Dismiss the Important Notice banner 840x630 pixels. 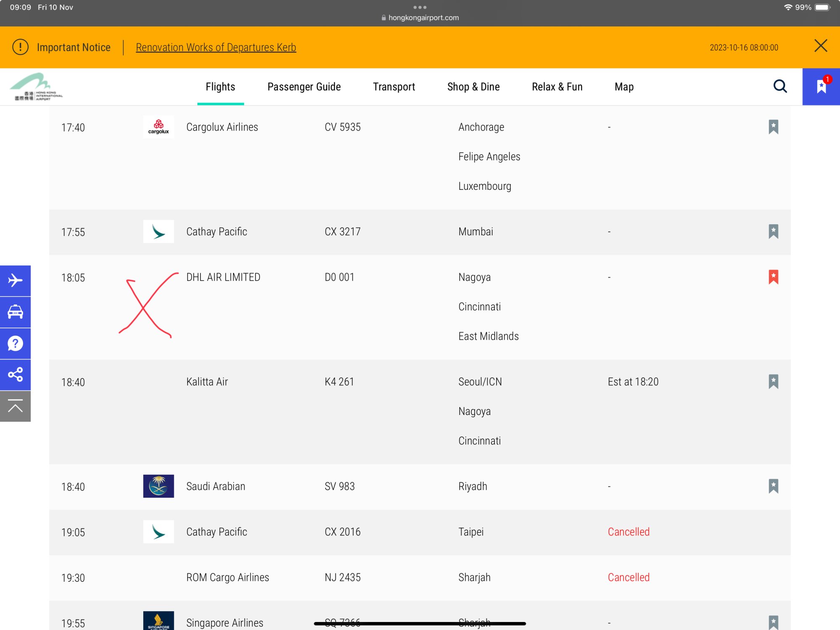(820, 46)
